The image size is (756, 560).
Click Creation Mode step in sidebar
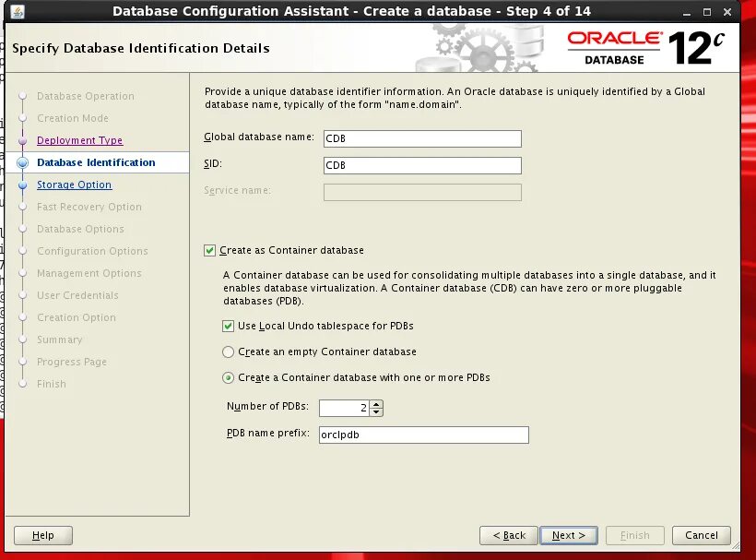point(72,118)
